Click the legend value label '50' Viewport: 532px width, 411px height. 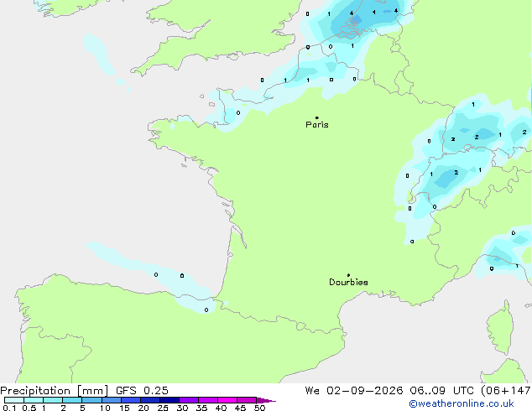[x=259, y=408]
